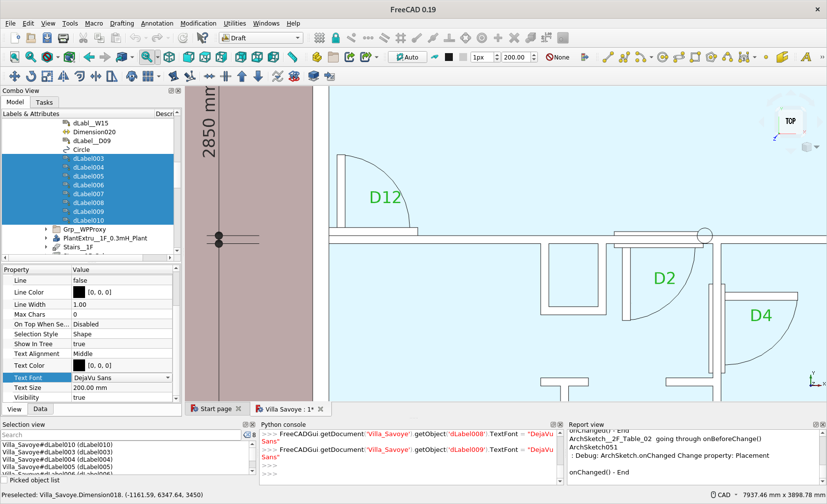Image resolution: width=827 pixels, height=504 pixels.
Task: Open the Line Color swatch in properties
Action: pos(79,292)
